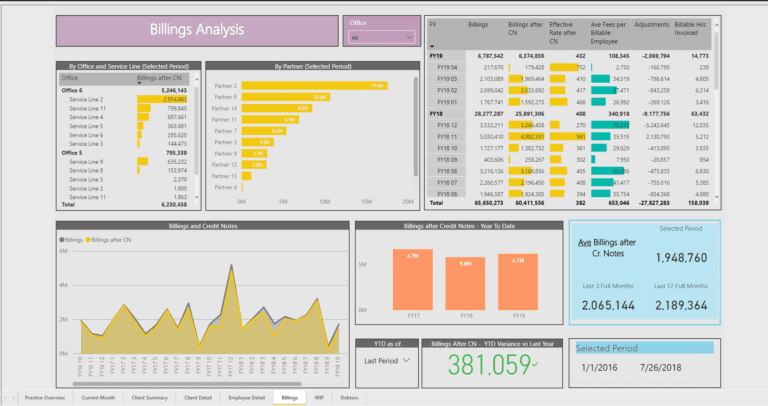The width and height of the screenshot is (768, 406).
Task: Click the Billings grey legend marker
Action: [62, 240]
